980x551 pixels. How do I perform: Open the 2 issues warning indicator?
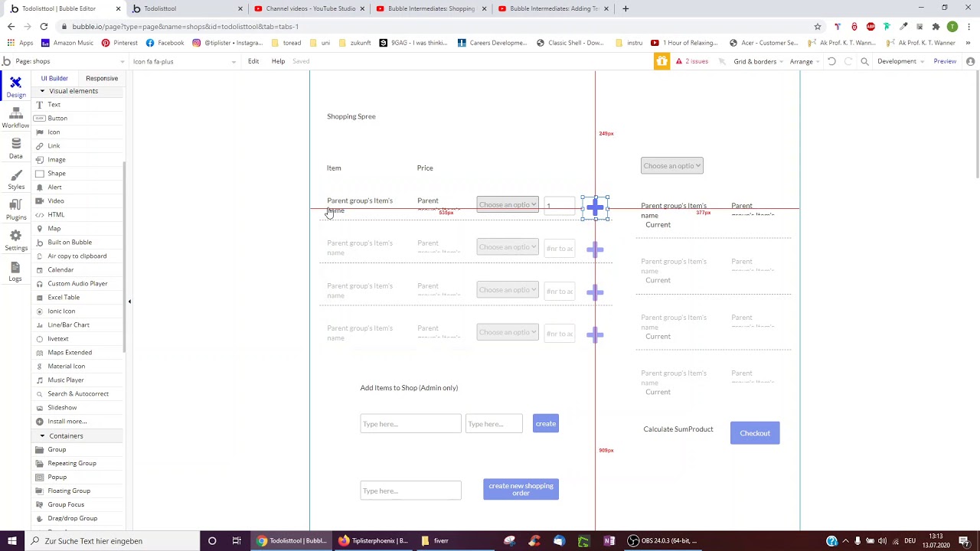pos(692,61)
